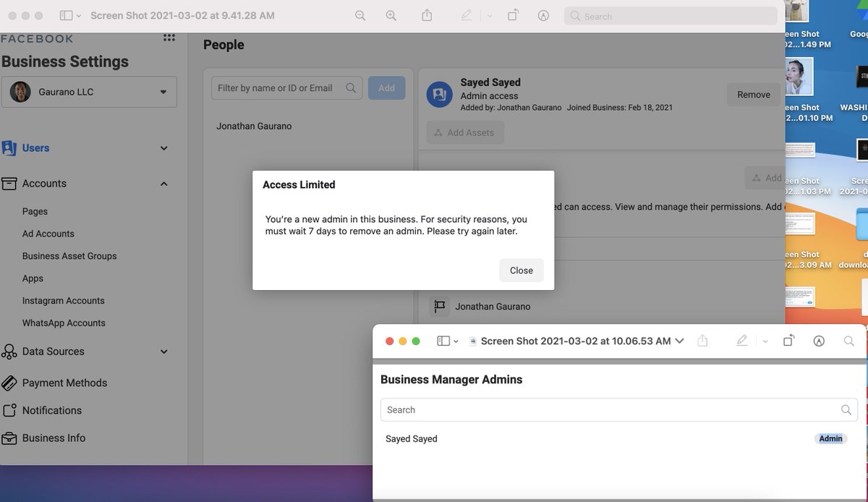Open Facebook apps grid icon
The width and height of the screenshot is (868, 502).
(169, 38)
